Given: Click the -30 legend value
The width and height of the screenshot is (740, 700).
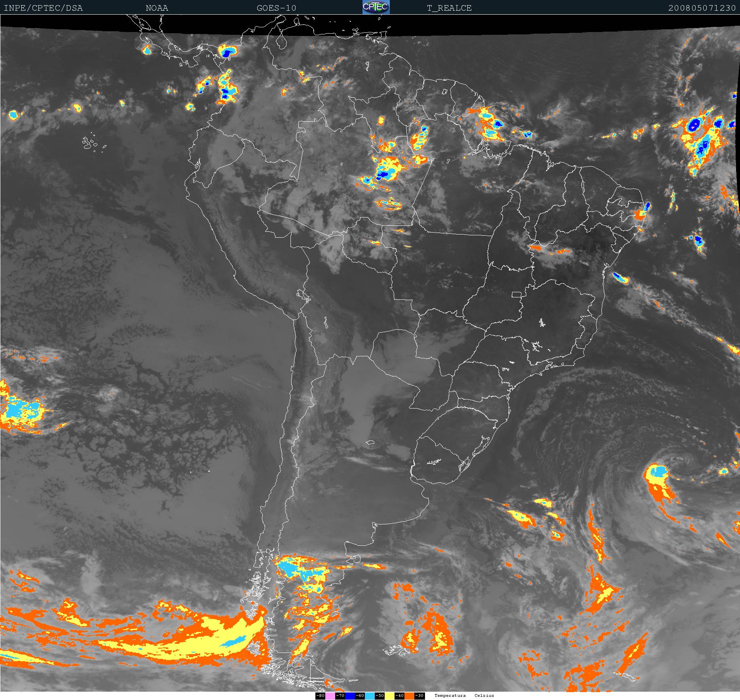Looking at the screenshot, I should [419, 696].
